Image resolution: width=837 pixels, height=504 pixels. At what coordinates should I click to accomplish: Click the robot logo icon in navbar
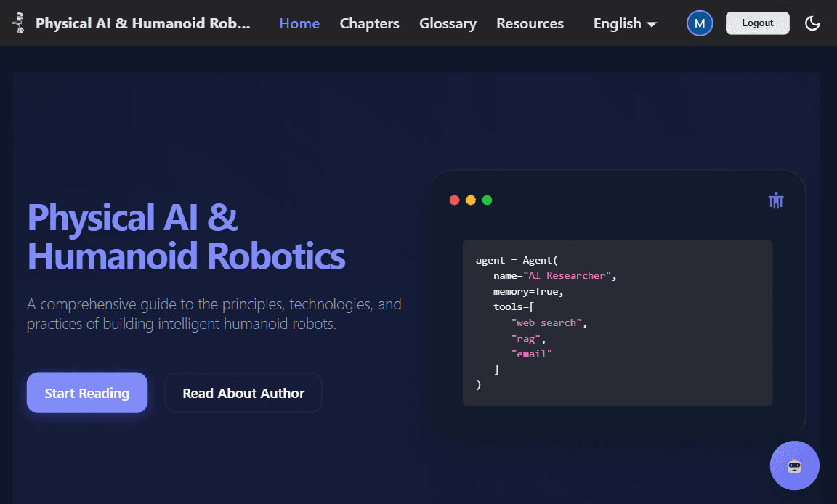click(19, 23)
